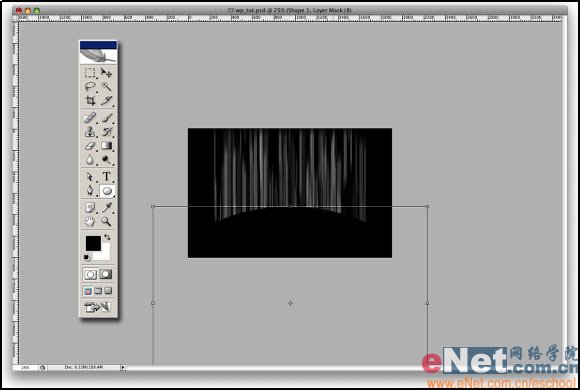Select the Type tool
The width and height of the screenshot is (580, 390).
point(107,176)
